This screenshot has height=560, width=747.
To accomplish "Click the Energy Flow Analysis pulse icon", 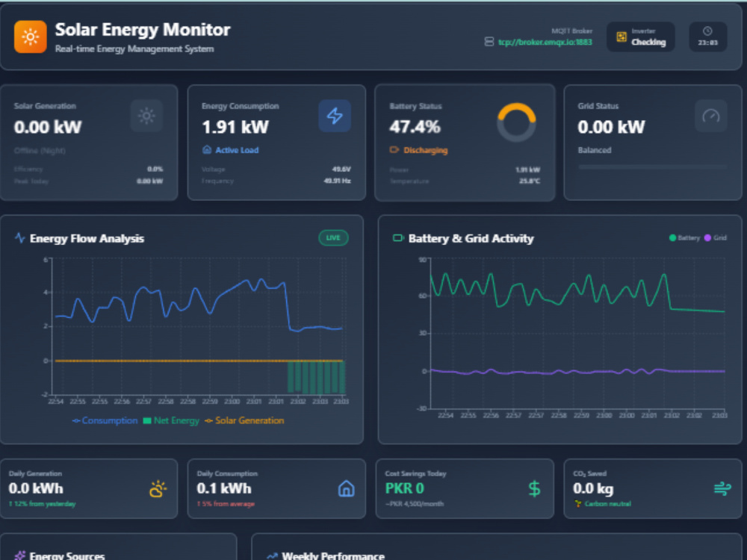I will pyautogui.click(x=19, y=237).
